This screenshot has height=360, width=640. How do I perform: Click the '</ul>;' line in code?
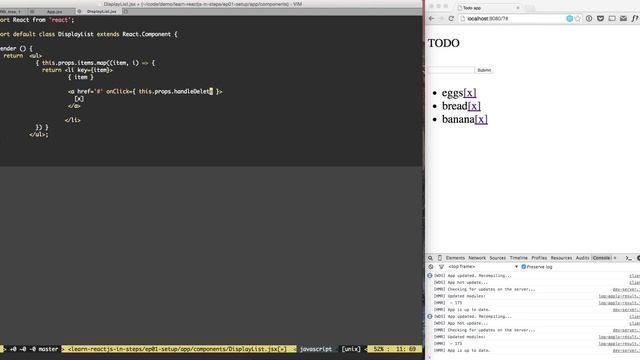(x=39, y=134)
